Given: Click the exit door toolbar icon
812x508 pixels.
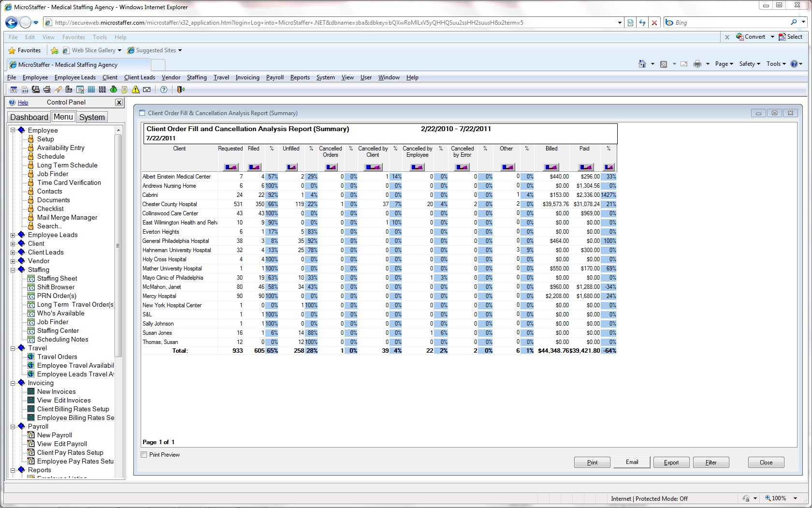Looking at the screenshot, I should (x=181, y=90).
